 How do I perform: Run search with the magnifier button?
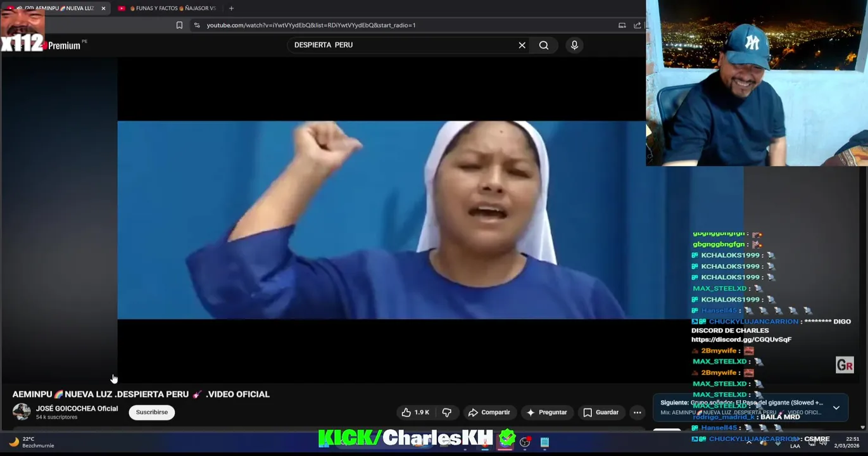544,45
